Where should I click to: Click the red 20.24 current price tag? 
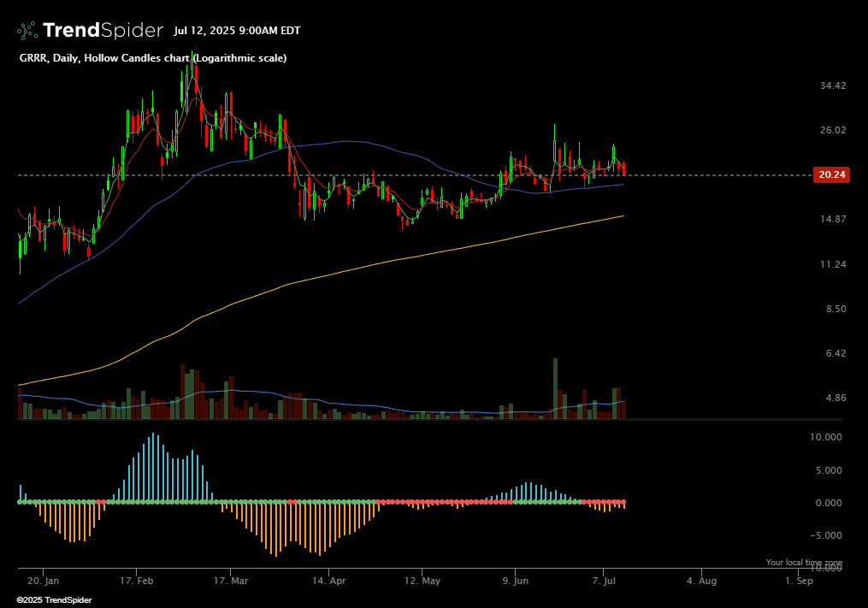832,174
